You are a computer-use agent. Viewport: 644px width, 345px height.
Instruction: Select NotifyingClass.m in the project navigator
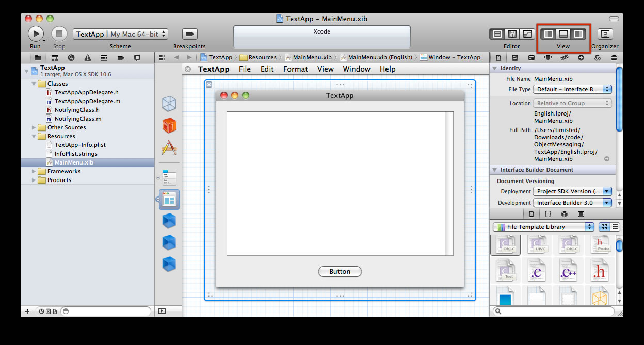pos(77,119)
